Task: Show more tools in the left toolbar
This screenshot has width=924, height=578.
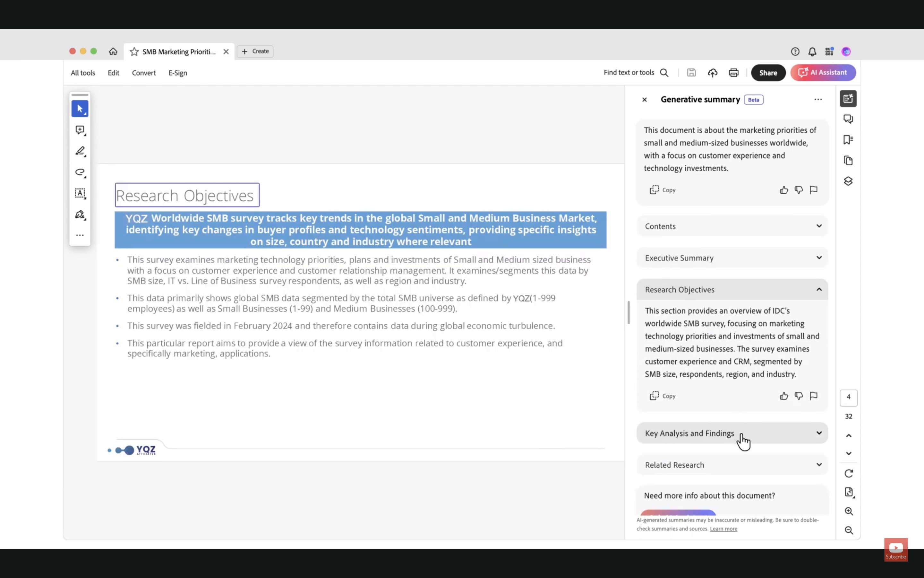Action: [80, 235]
